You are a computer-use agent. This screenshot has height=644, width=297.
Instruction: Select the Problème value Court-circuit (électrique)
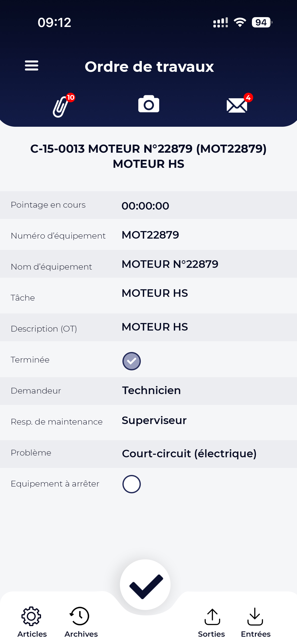pos(189,454)
